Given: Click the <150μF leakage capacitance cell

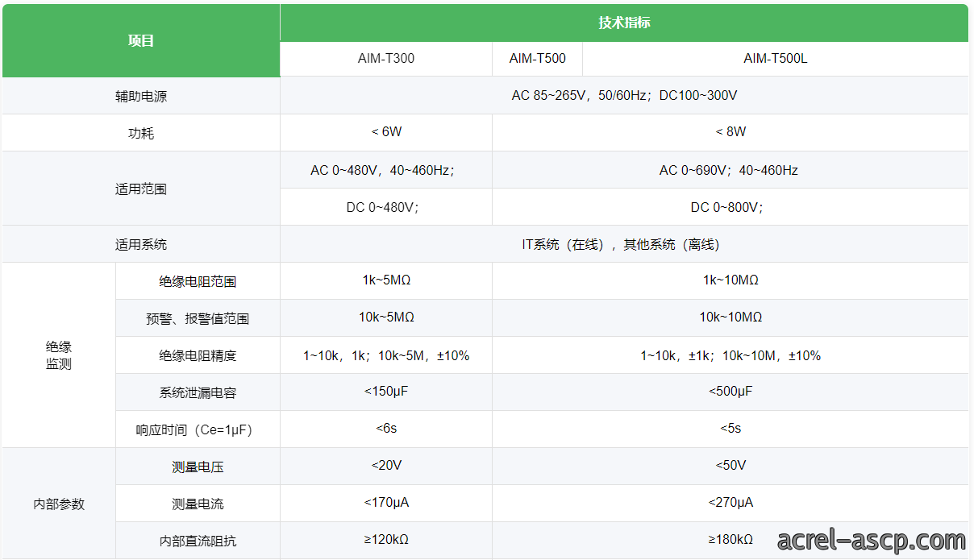Looking at the screenshot, I should click(386, 392).
